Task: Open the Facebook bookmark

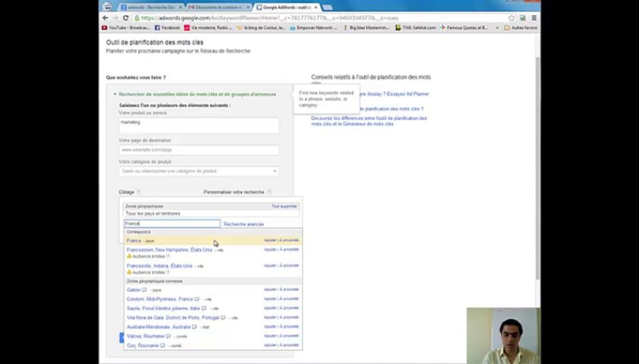Action: 167,28
